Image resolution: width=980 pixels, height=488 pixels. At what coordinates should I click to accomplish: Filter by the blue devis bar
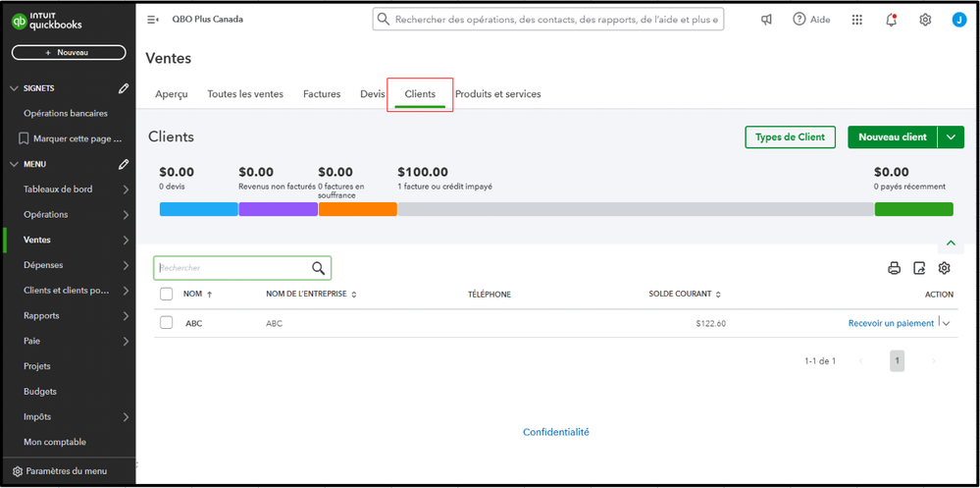(199, 209)
